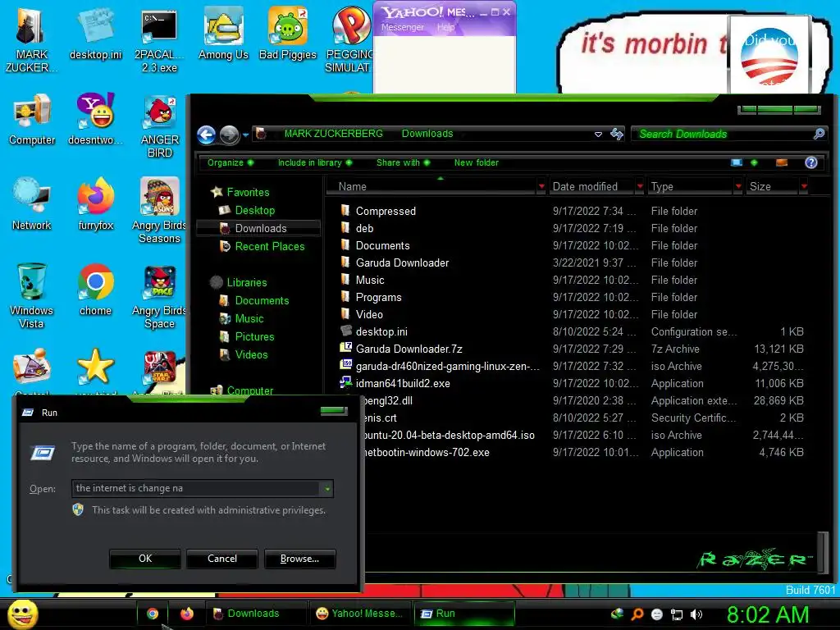Launch furryfox from the desktop

[95, 204]
